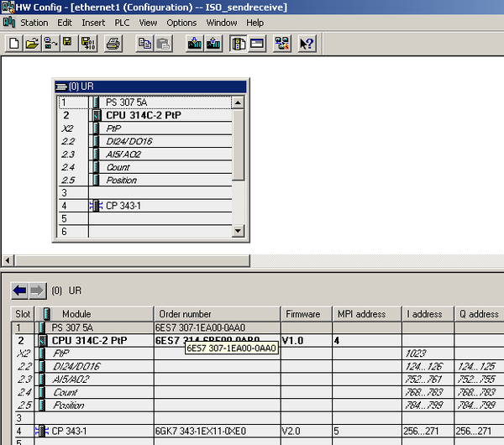Open the Station menu
This screenshot has width=504, height=445.
click(x=34, y=23)
